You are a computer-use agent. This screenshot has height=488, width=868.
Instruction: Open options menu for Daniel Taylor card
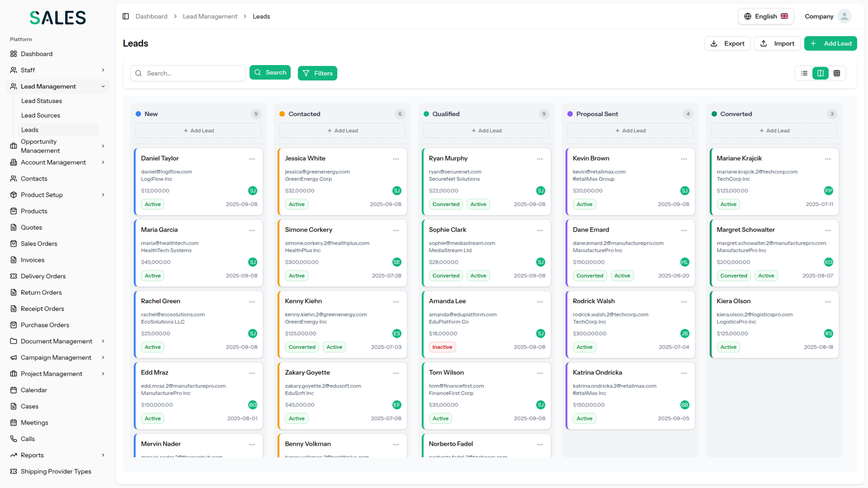click(252, 159)
